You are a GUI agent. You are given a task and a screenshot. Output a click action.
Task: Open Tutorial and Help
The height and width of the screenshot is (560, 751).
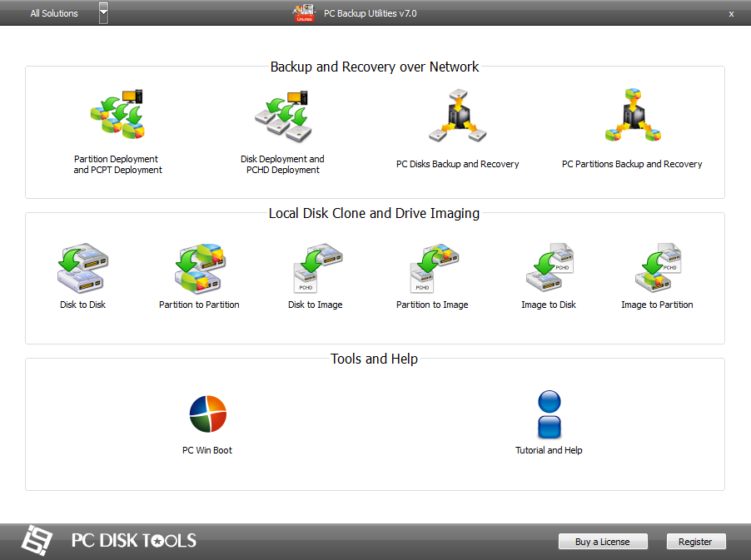coord(549,415)
